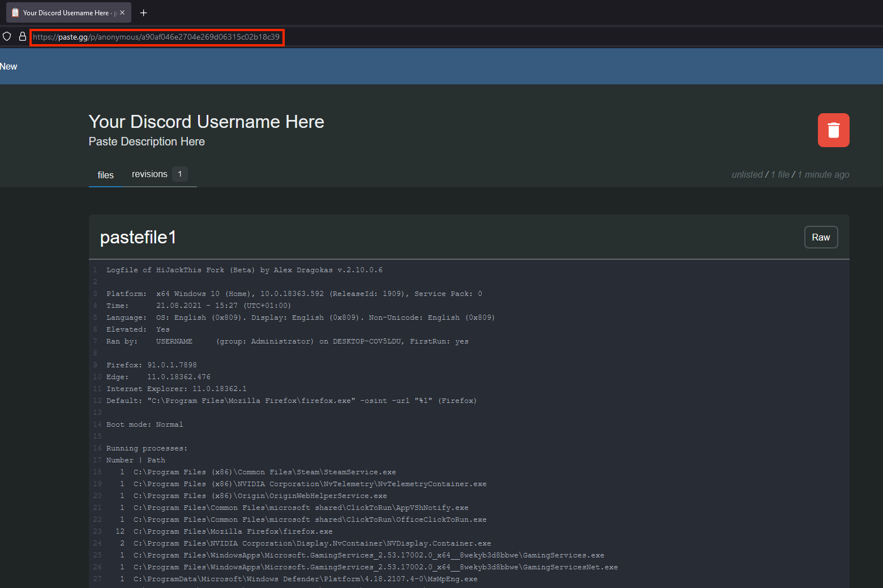Click the pastefile1 file heading
883x588 pixels.
tap(138, 237)
